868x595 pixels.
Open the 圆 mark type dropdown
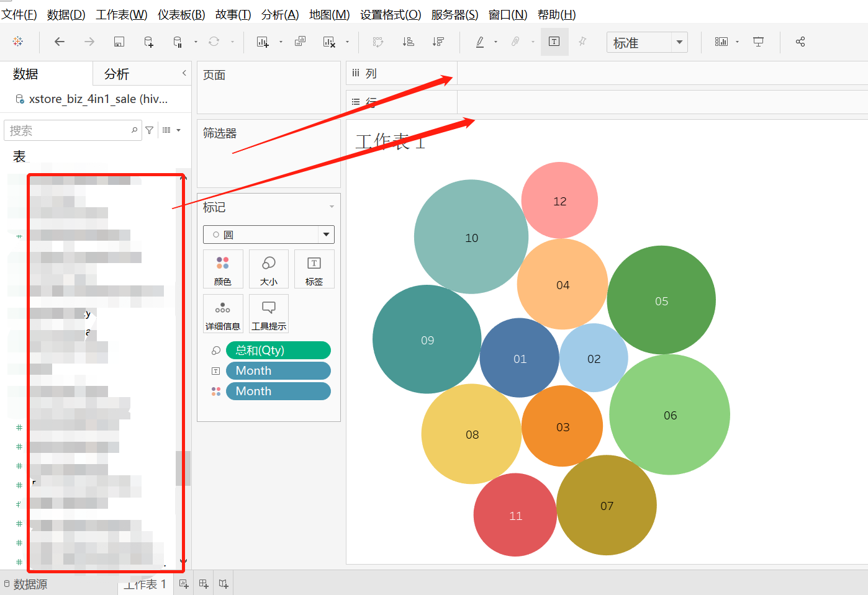tap(325, 235)
